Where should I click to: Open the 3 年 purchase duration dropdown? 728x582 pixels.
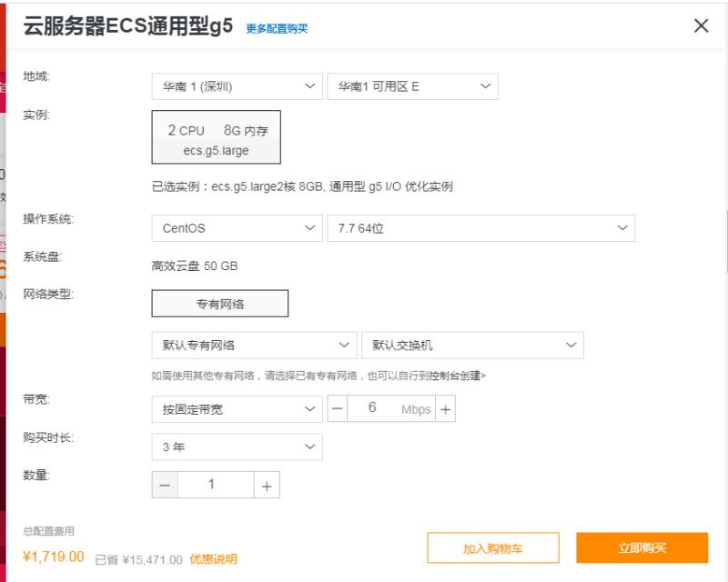click(x=237, y=447)
